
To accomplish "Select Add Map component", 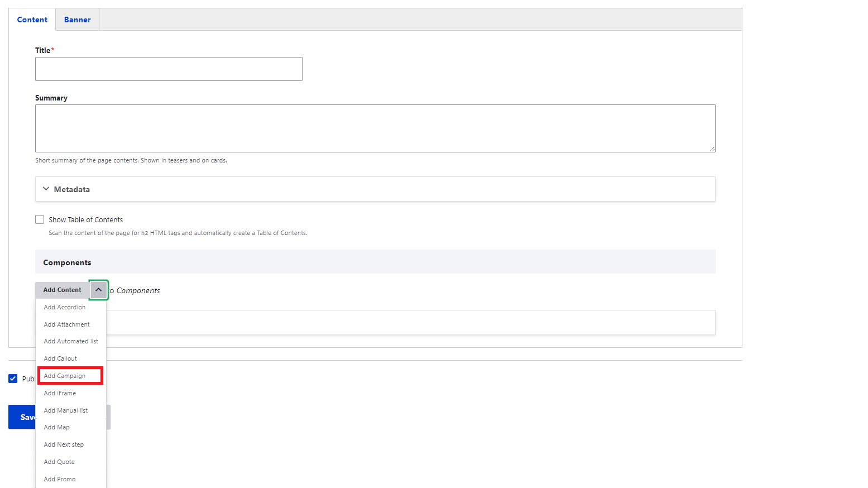I will 57,427.
